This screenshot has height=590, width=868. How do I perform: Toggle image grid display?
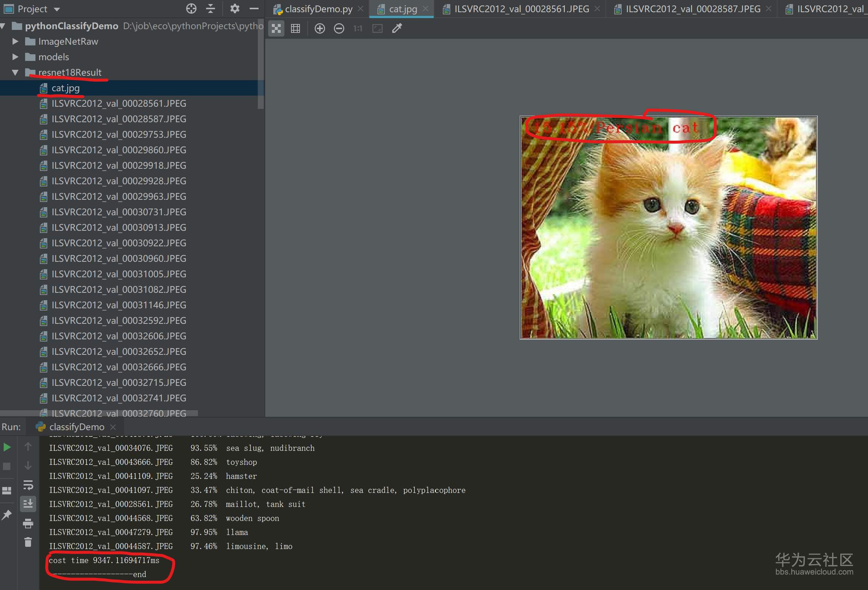[295, 28]
